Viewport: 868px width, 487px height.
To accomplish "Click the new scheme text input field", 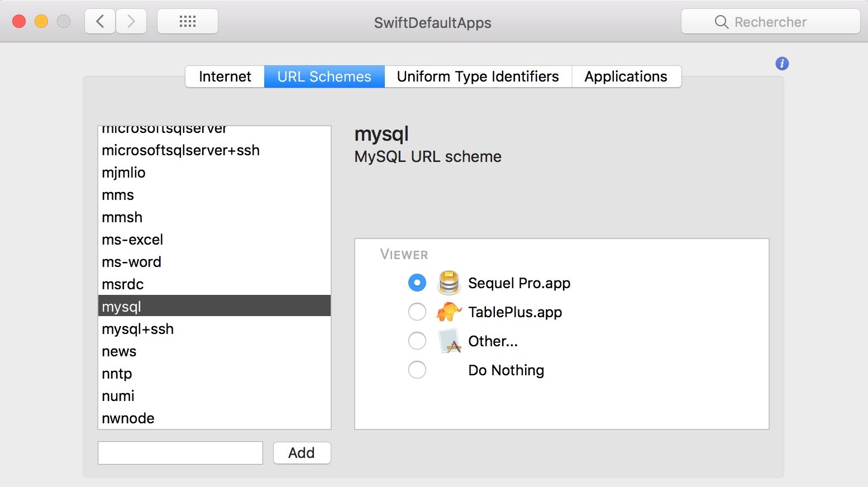I will click(180, 452).
